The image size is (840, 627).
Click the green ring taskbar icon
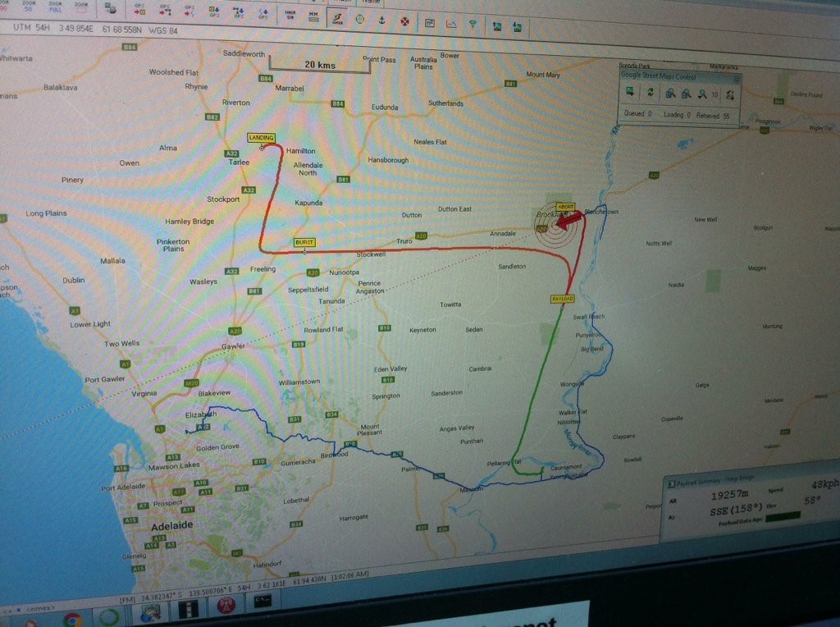tap(109, 617)
